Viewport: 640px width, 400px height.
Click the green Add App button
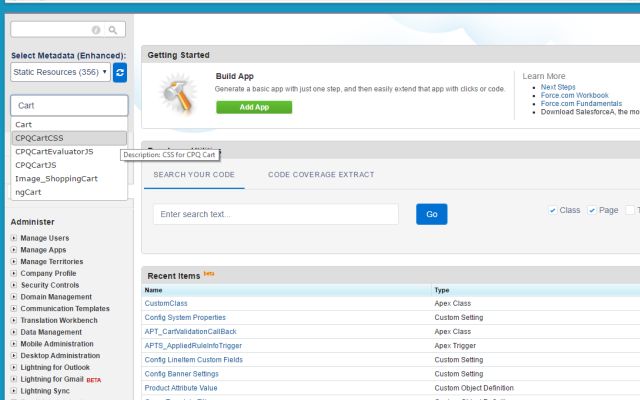254,107
